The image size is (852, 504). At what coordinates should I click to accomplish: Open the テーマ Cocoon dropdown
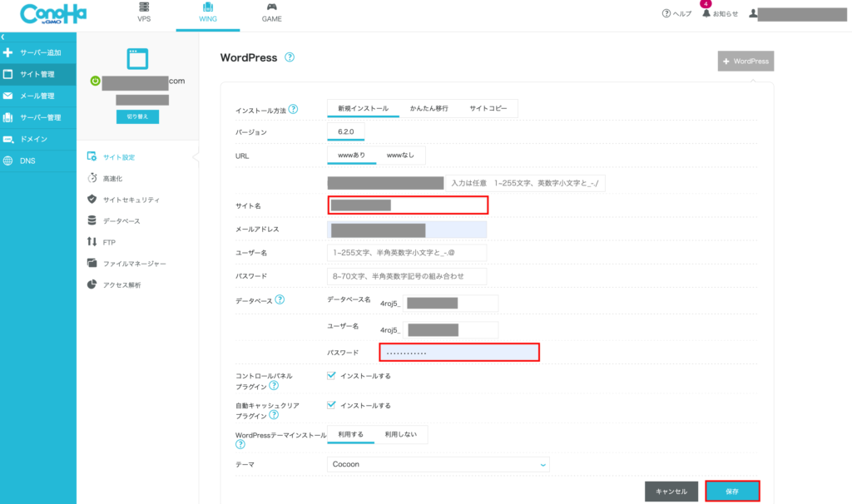(438, 464)
